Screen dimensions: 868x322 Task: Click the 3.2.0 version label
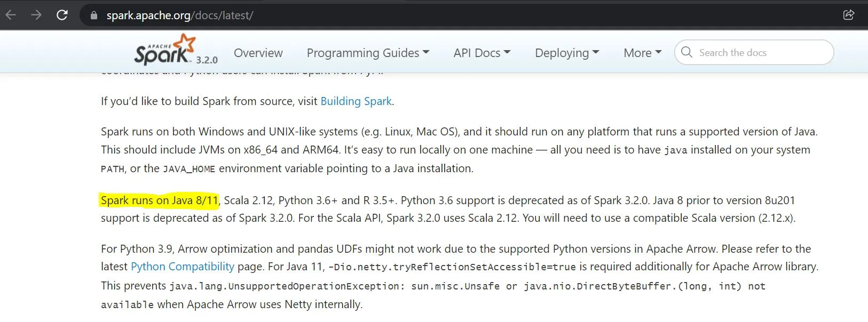207,60
